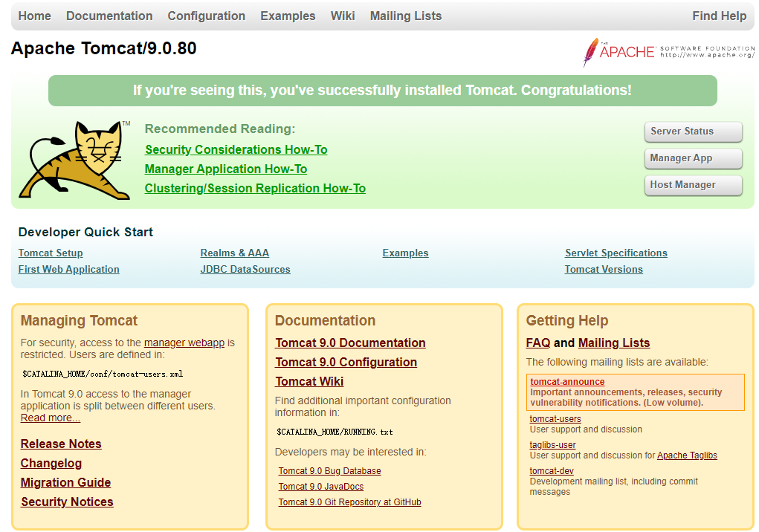Open Tomcat 9.0 Bug Database link
This screenshot has height=532, width=759.
329,471
